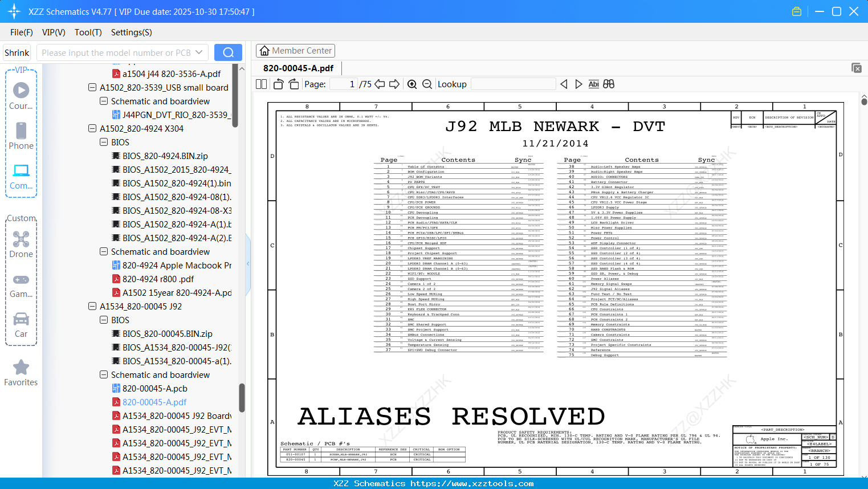Zoom out of the schematic

click(427, 84)
